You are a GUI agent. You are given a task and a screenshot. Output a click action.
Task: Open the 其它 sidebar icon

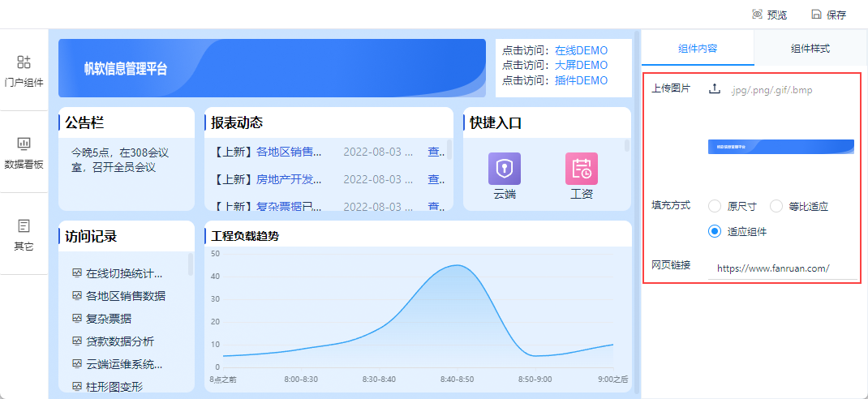(24, 225)
